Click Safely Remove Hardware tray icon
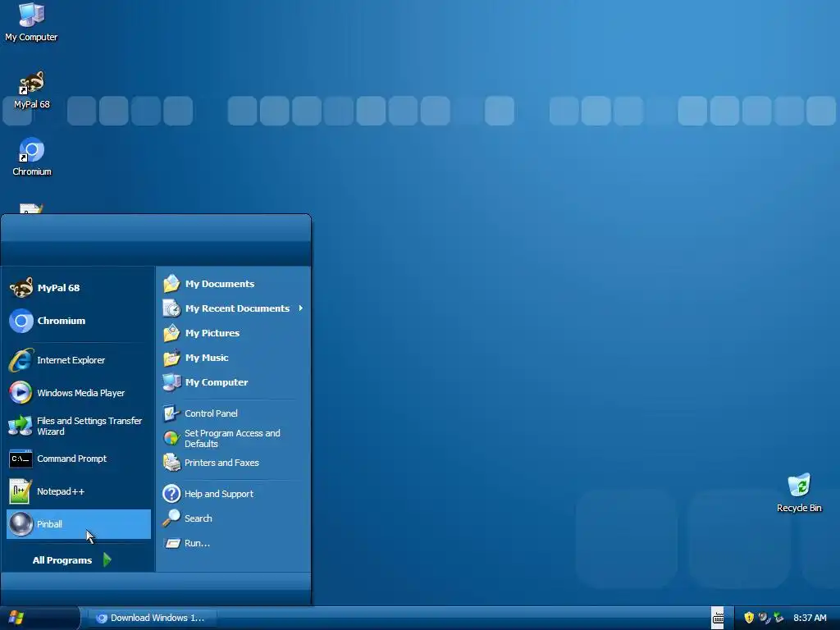The image size is (840, 630). click(x=778, y=618)
